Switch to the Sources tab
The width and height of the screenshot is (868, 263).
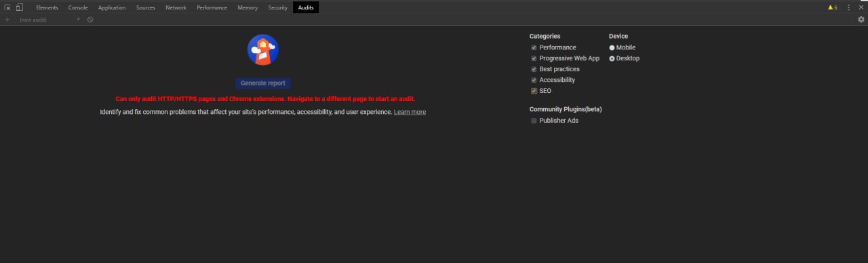coord(145,7)
